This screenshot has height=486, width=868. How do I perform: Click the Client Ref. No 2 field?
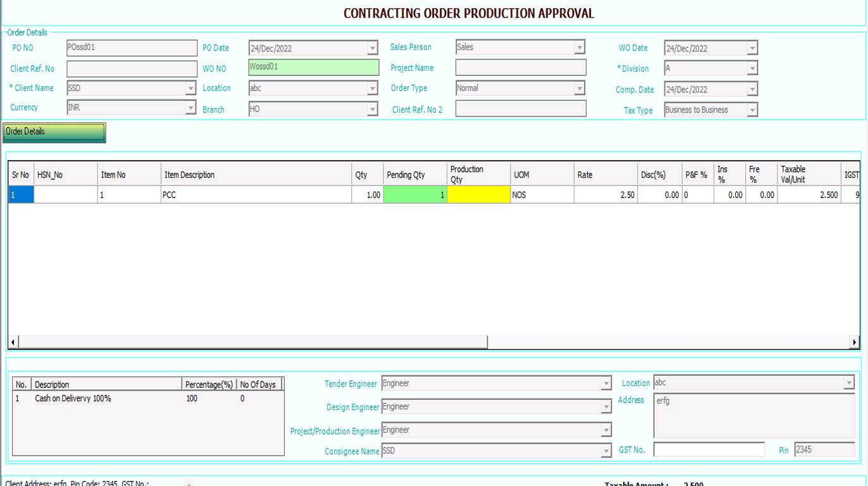pos(520,109)
